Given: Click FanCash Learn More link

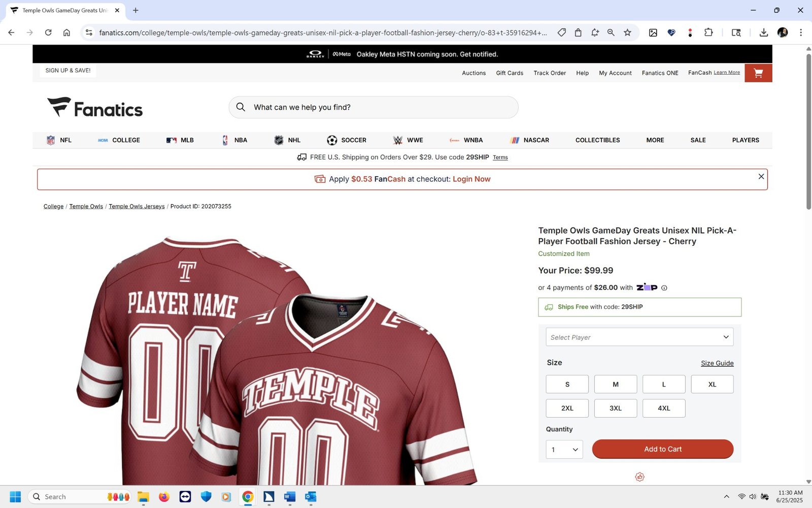Looking at the screenshot, I should point(727,73).
